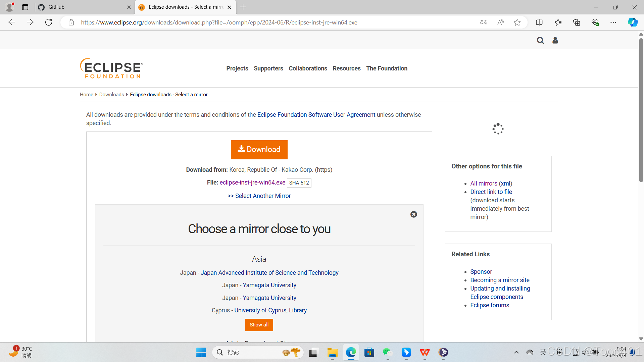644x362 pixels.
Task: Choose the first Yamagata University mirror
Action: point(269,285)
